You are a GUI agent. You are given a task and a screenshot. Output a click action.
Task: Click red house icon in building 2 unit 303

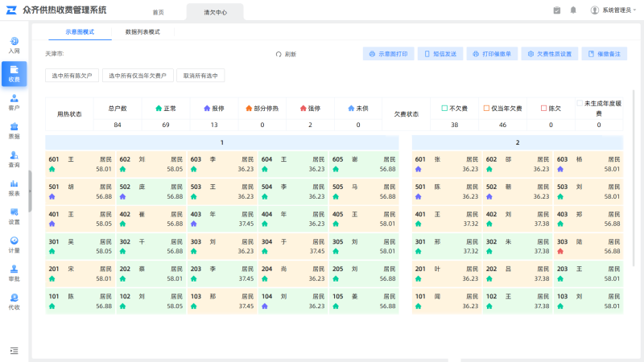(x=560, y=251)
